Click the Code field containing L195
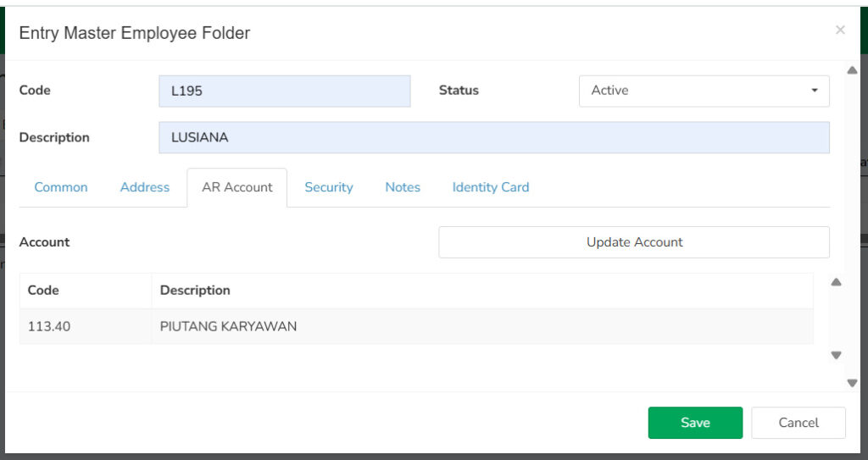Image resolution: width=868 pixels, height=460 pixels. [x=285, y=91]
